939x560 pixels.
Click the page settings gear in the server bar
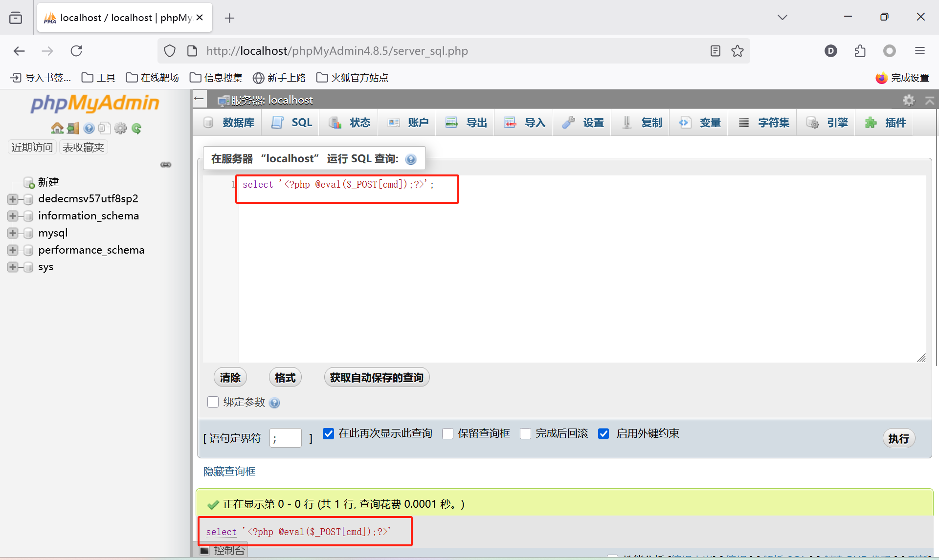tap(909, 100)
